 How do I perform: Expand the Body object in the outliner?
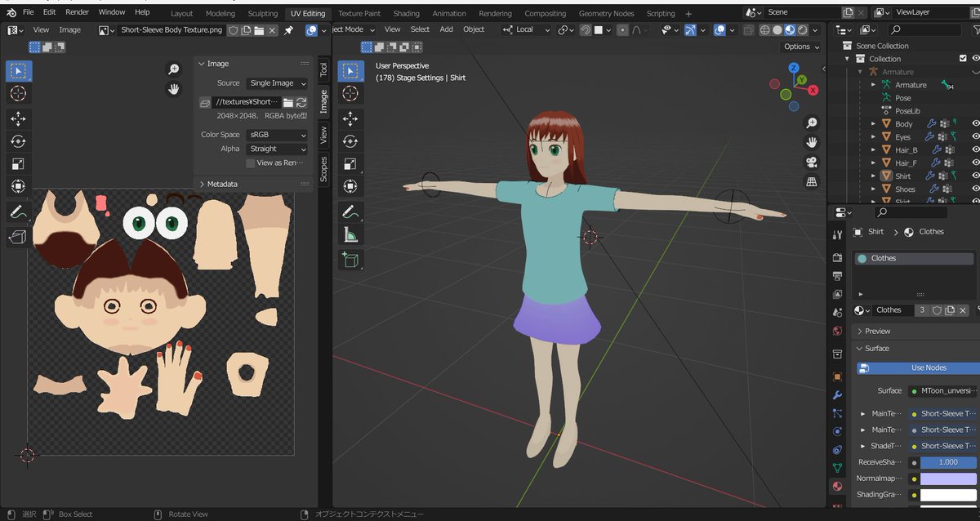[x=873, y=124]
